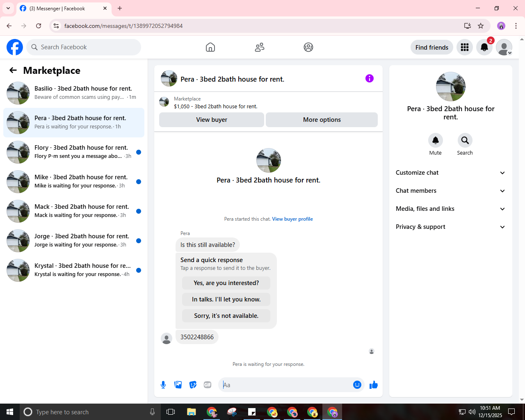Viewport: 525px width, 420px height.
Task: Open Jorge conversation
Action: (x=74, y=241)
